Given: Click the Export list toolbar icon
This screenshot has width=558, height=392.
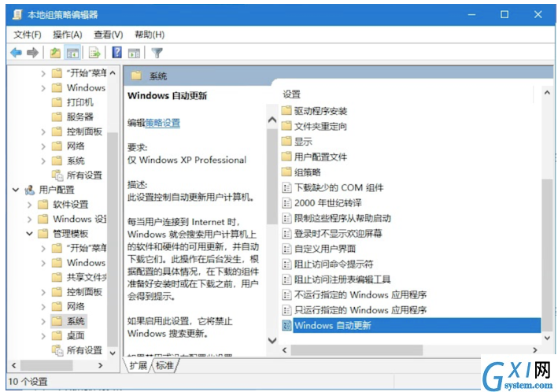Looking at the screenshot, I should click(94, 53).
